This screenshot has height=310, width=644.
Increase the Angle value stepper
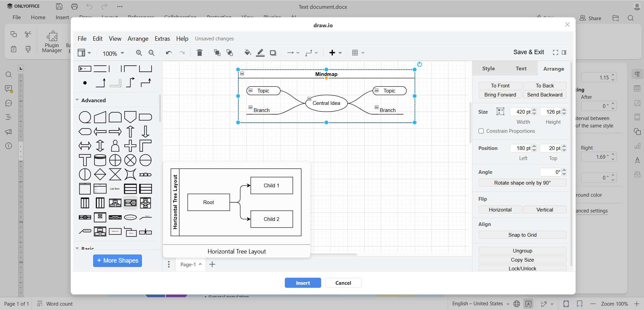coord(564,170)
